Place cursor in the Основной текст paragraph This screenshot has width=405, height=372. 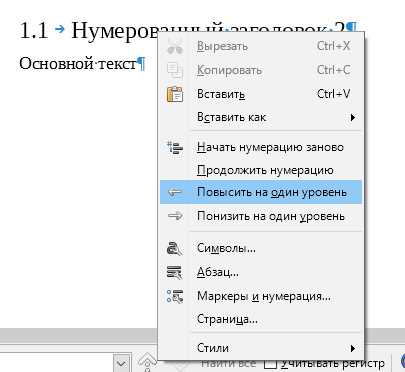click(78, 63)
